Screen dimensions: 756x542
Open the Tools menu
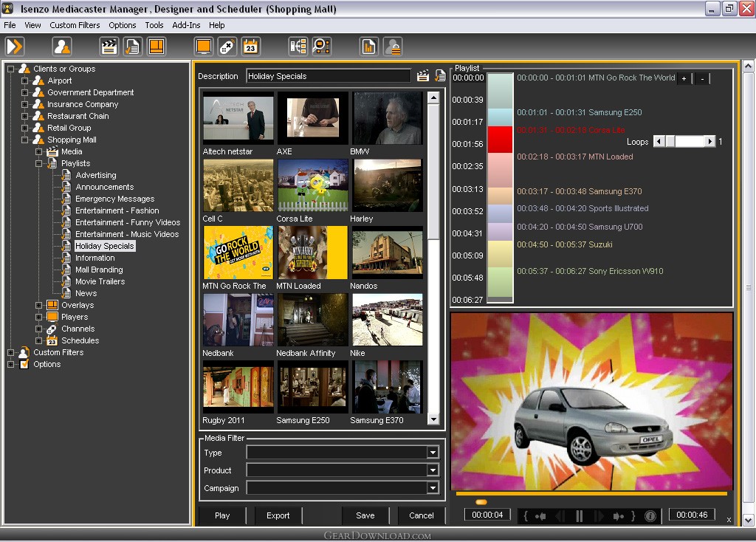point(154,25)
